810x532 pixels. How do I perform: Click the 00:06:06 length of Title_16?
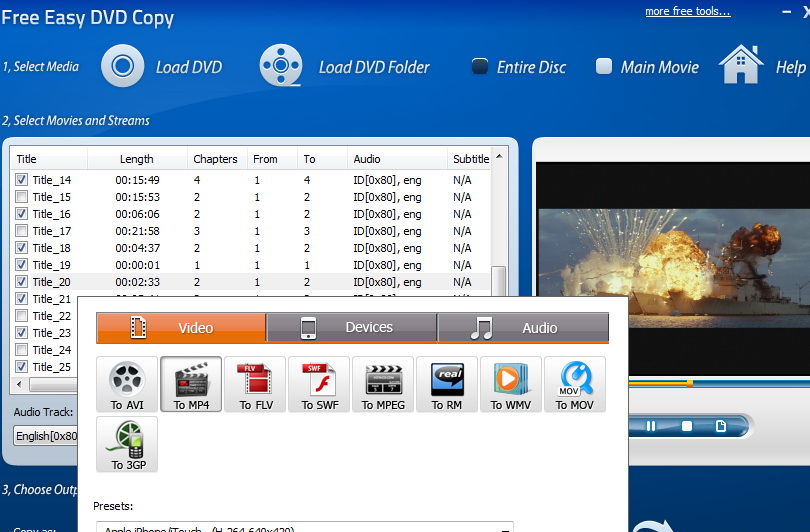[x=137, y=214]
